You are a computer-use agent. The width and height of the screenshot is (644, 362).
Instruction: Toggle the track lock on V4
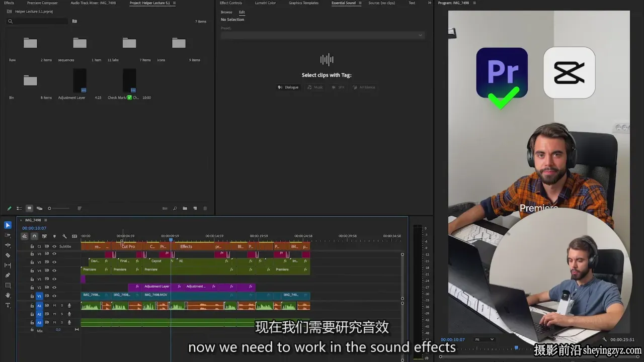(32, 270)
